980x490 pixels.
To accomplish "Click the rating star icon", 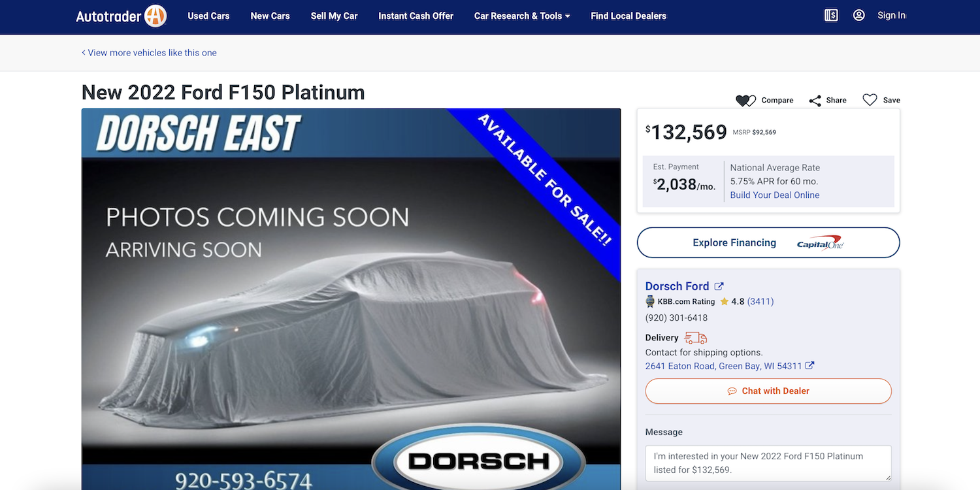I will point(725,302).
